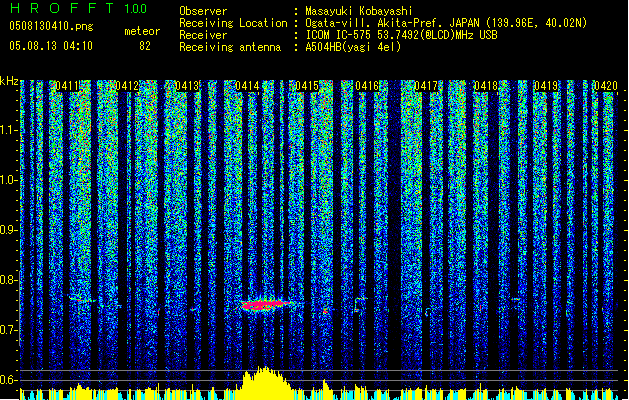Click the Ogata-vill. Akita-Pref. JAPAN location text
This screenshot has height=400, width=629.
pos(446,23)
